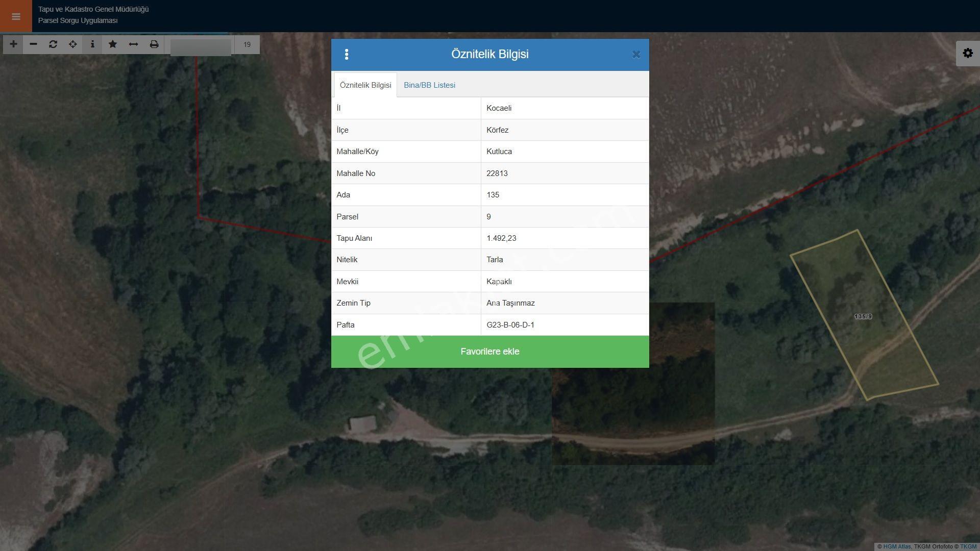
Task: Select the Kutluca value cell
Action: (x=565, y=152)
